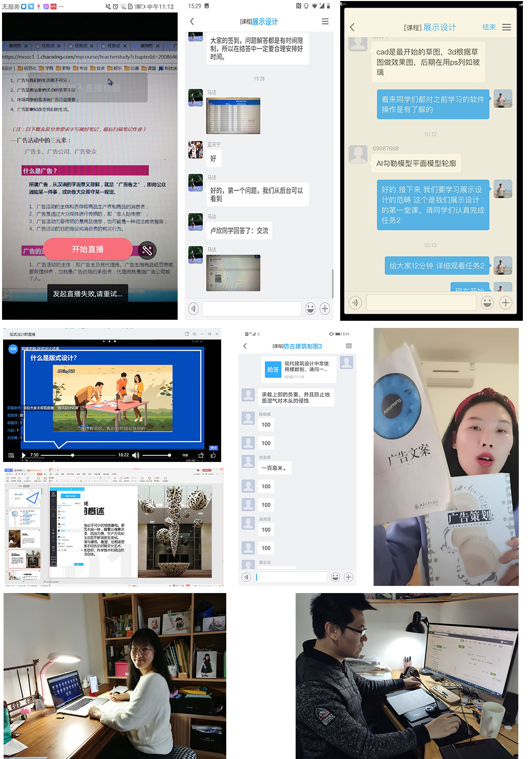
Task: Tap the blue 抢答 quick-answer card
Action: click(x=273, y=369)
